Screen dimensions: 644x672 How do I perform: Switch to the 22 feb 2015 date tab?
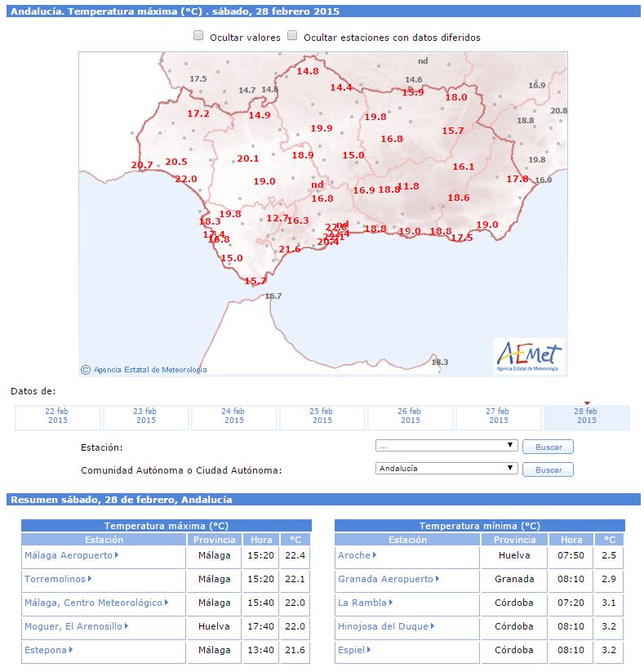[x=58, y=416]
